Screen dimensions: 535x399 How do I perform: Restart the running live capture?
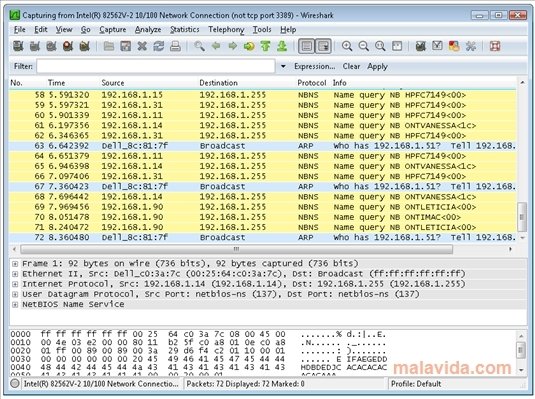85,46
